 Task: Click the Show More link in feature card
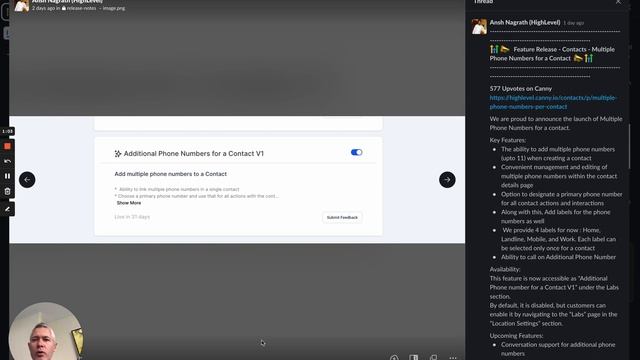point(129,203)
